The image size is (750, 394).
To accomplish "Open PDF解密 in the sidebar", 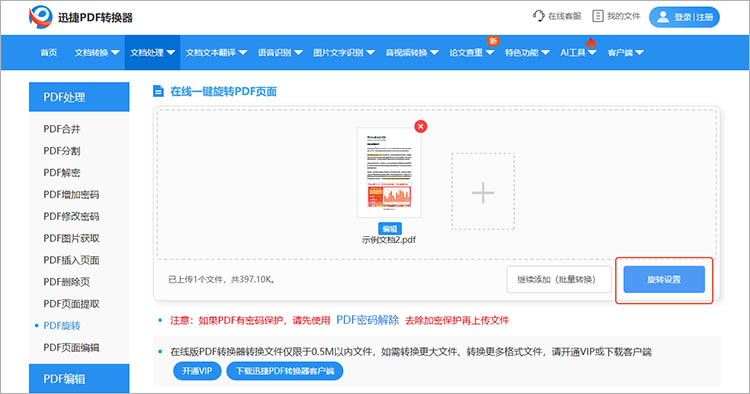I will (62, 173).
